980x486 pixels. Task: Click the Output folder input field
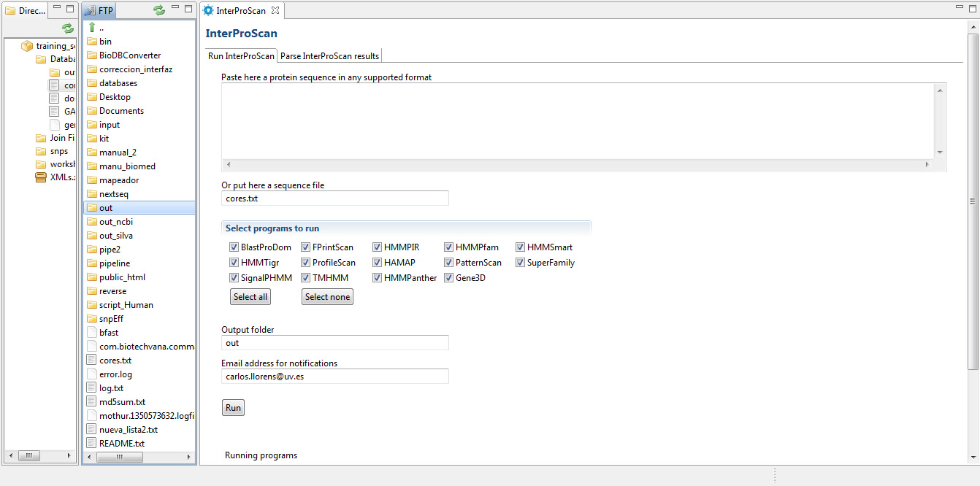click(334, 343)
